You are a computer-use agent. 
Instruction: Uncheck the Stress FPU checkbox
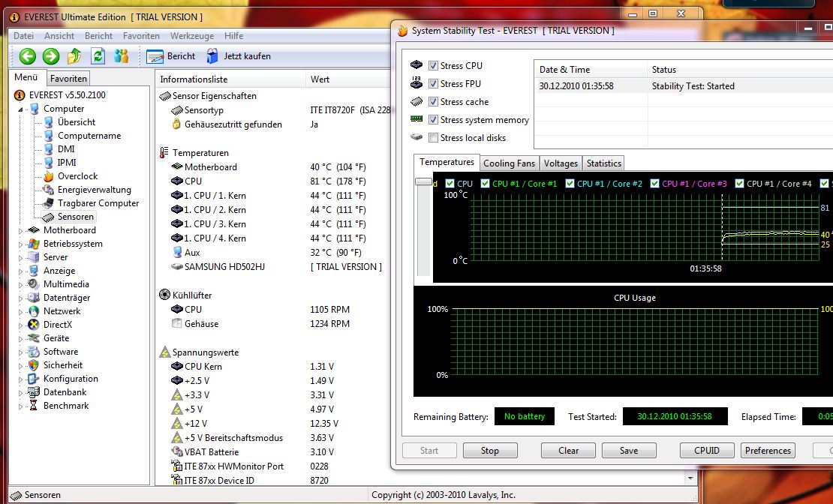coord(434,84)
